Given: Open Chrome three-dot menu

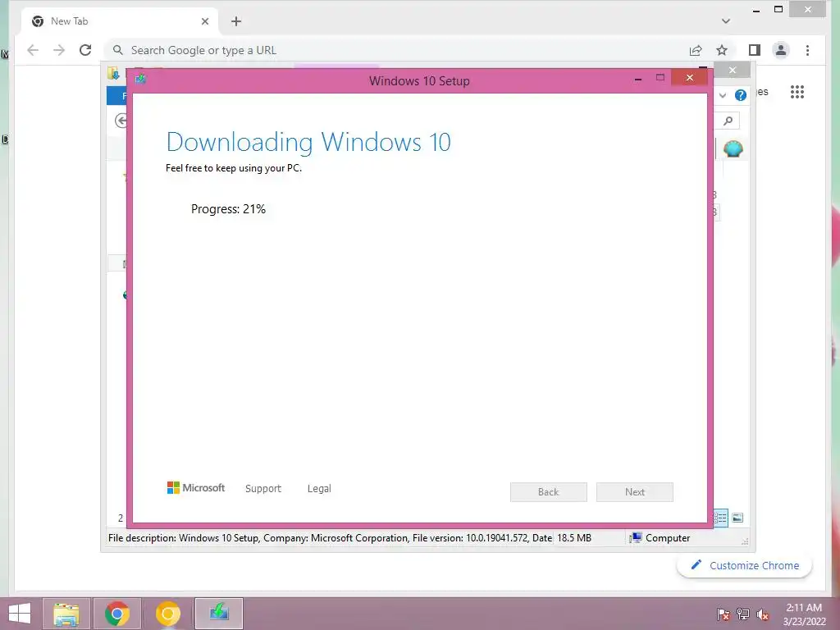Looking at the screenshot, I should pos(807,50).
